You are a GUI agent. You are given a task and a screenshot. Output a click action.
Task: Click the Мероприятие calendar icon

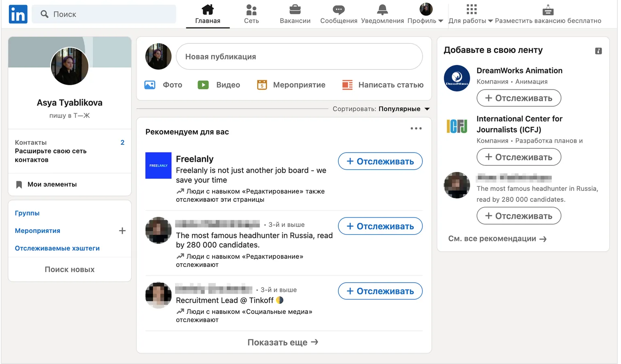tap(262, 85)
